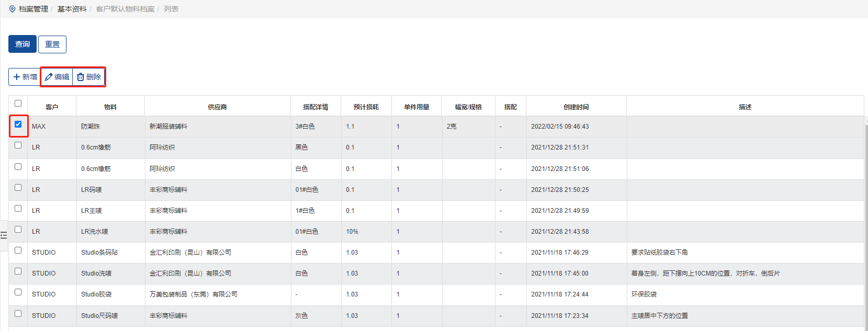Click the location pin icon in breadcrumb

point(13,9)
